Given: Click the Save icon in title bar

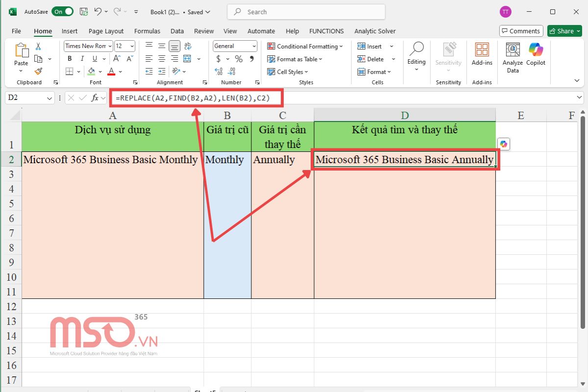Looking at the screenshot, I should click(84, 12).
